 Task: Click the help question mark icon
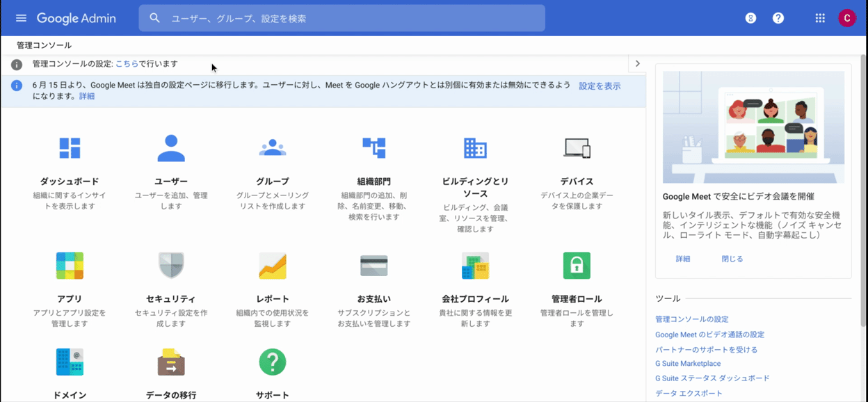[778, 18]
